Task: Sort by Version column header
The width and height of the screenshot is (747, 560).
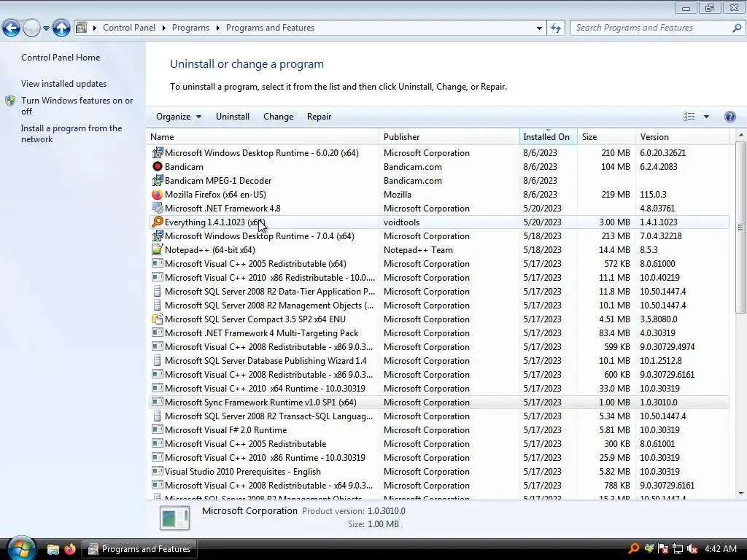Action: pos(682,136)
